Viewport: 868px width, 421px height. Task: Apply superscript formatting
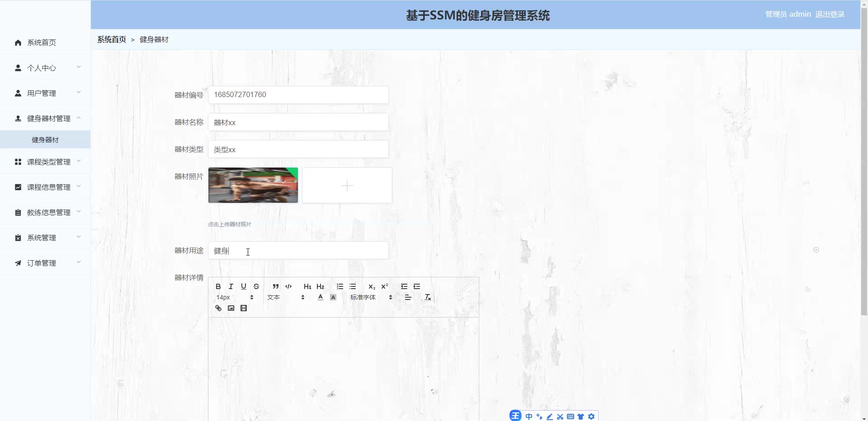click(x=385, y=286)
